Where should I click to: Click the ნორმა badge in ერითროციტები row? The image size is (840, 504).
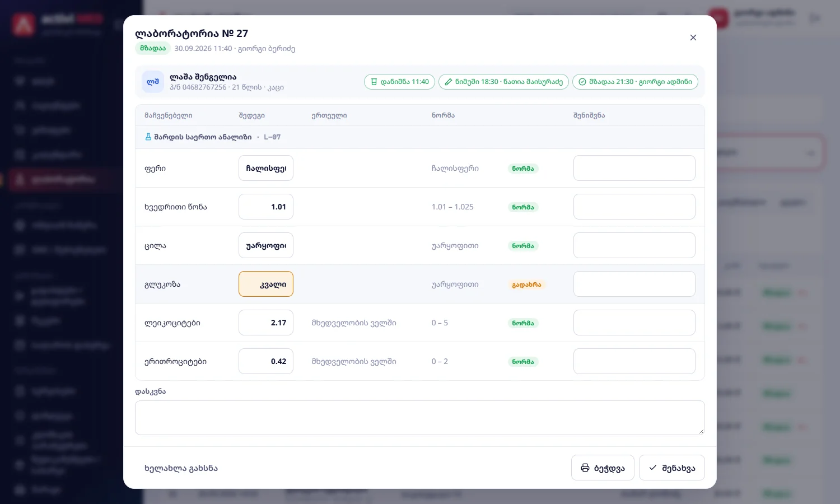[x=523, y=362]
